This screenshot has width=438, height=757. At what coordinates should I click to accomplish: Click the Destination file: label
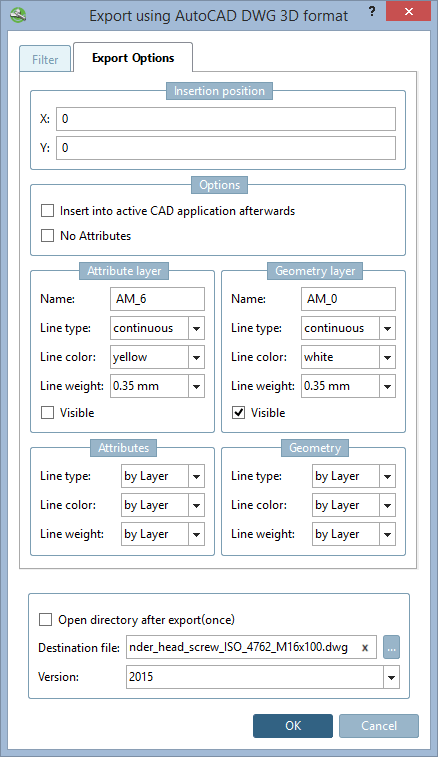[79, 648]
